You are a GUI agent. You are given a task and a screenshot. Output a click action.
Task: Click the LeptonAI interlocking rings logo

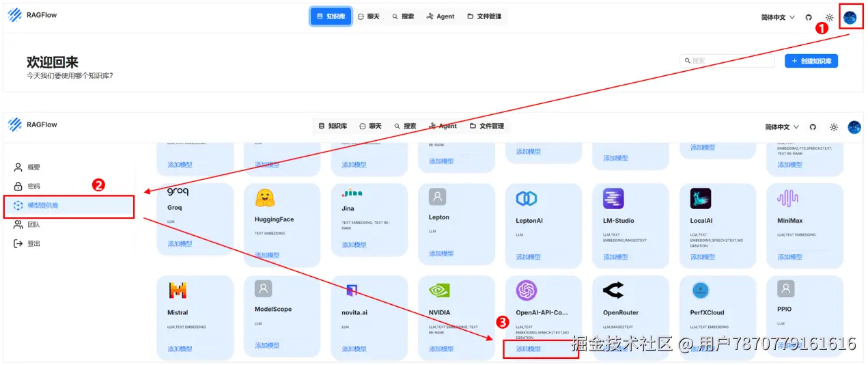(526, 199)
